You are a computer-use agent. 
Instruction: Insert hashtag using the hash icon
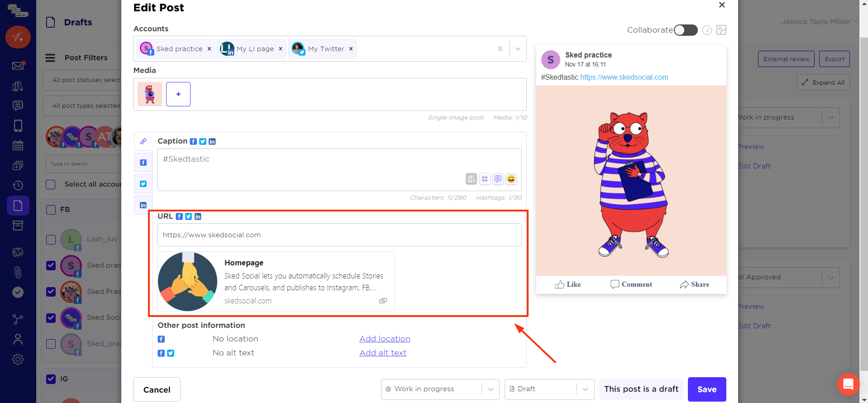[x=485, y=179]
